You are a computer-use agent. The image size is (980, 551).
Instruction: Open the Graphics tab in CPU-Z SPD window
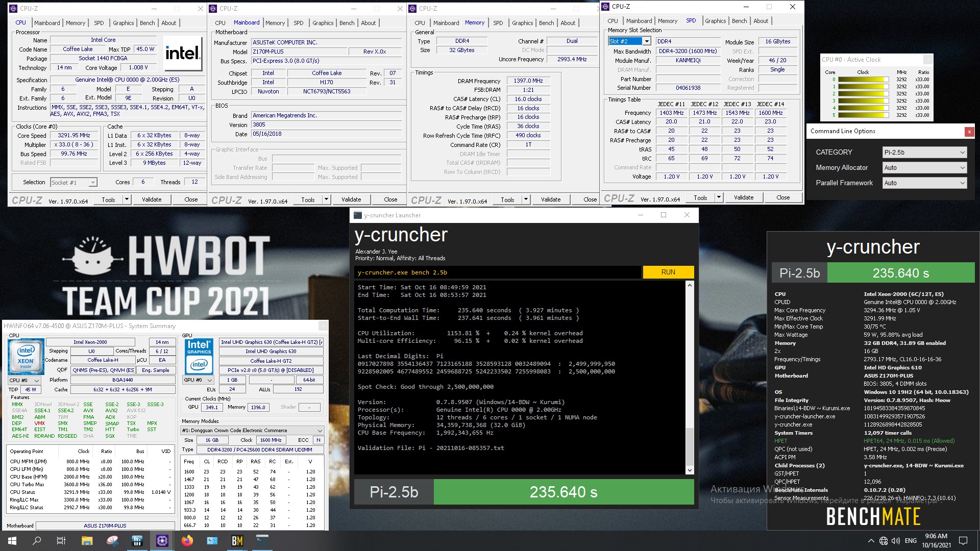click(715, 21)
